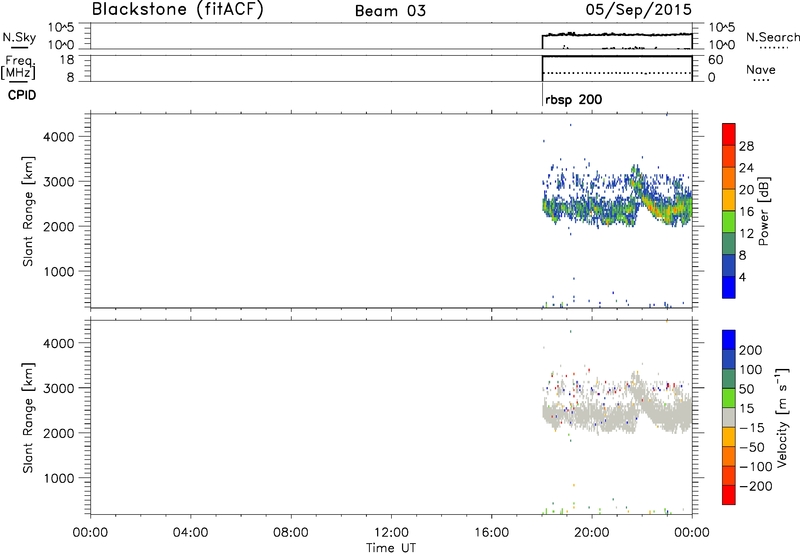Click the 'Beam 03' heading
The width and height of the screenshot is (800, 554).
390,11
